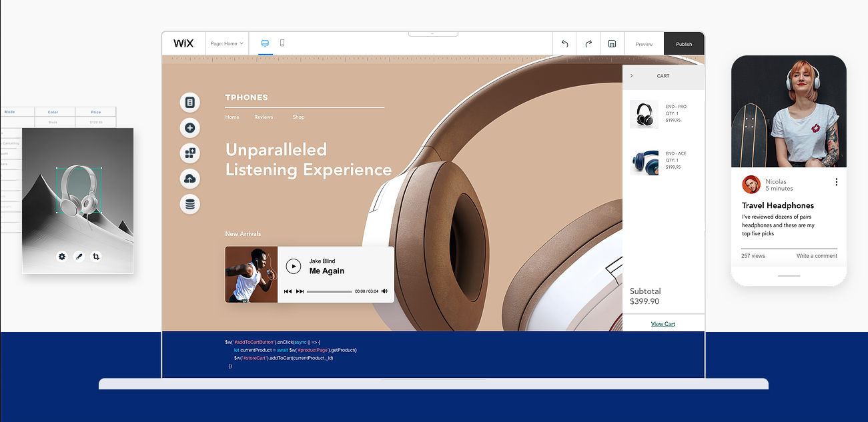Open the Add Apps icon in sidebar
The image size is (868, 422).
[x=190, y=153]
